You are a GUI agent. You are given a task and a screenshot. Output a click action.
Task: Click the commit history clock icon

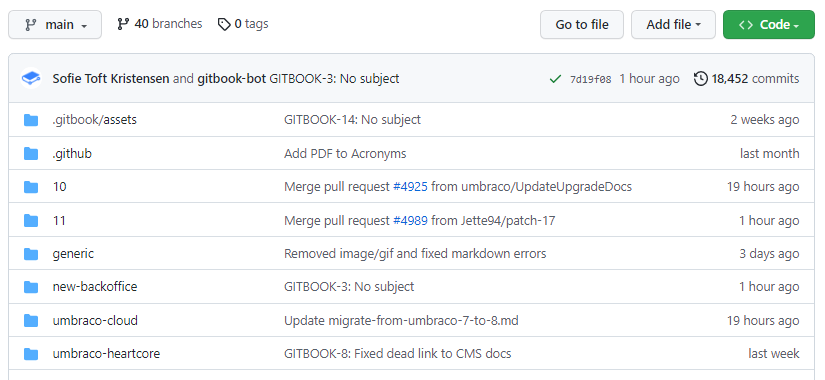pyautogui.click(x=700, y=79)
